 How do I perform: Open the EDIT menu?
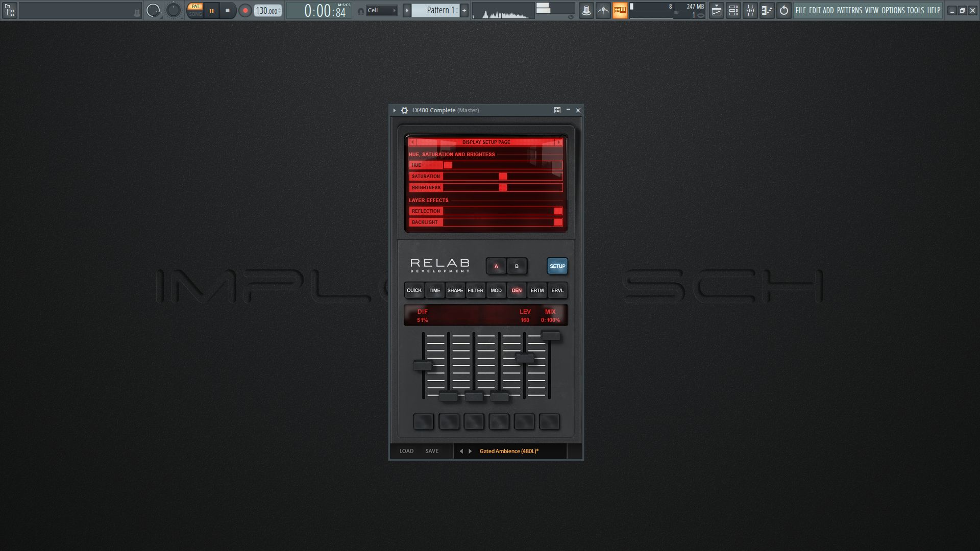(815, 10)
